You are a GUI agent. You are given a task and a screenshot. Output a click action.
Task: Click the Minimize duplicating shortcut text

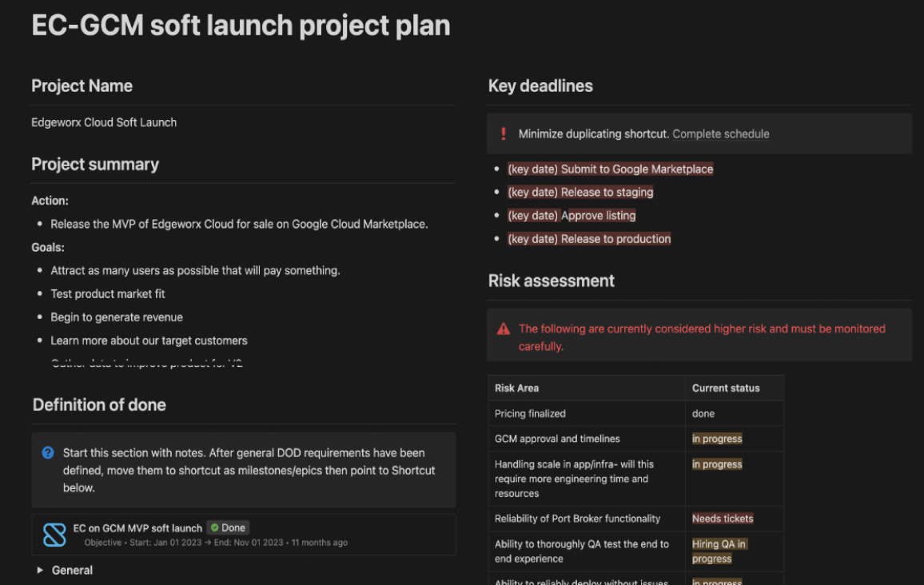594,133
